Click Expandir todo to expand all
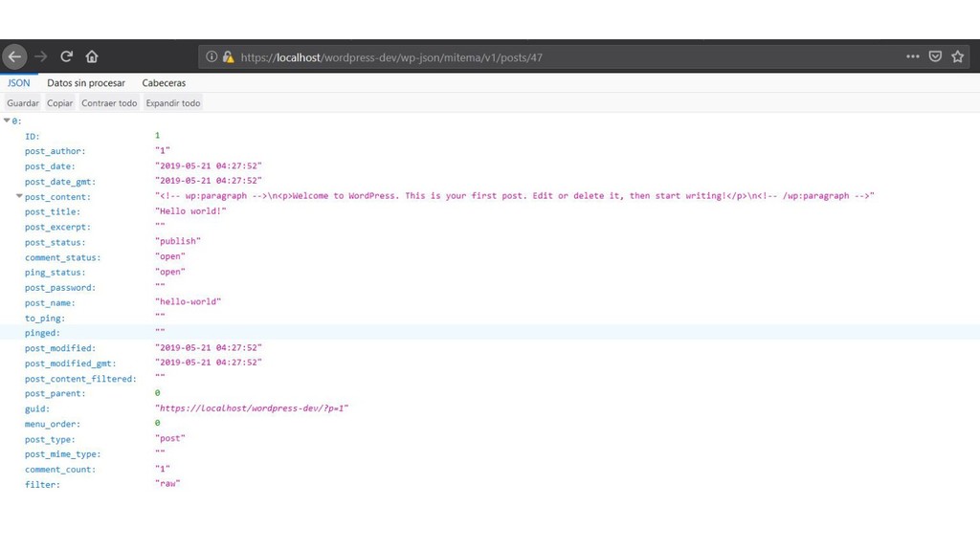The image size is (980, 551). 173,103
